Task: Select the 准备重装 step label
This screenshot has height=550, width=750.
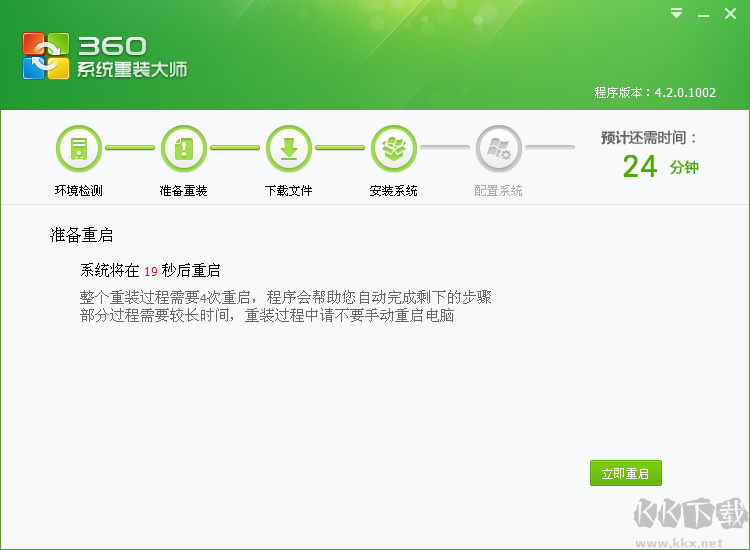Action: (x=183, y=191)
